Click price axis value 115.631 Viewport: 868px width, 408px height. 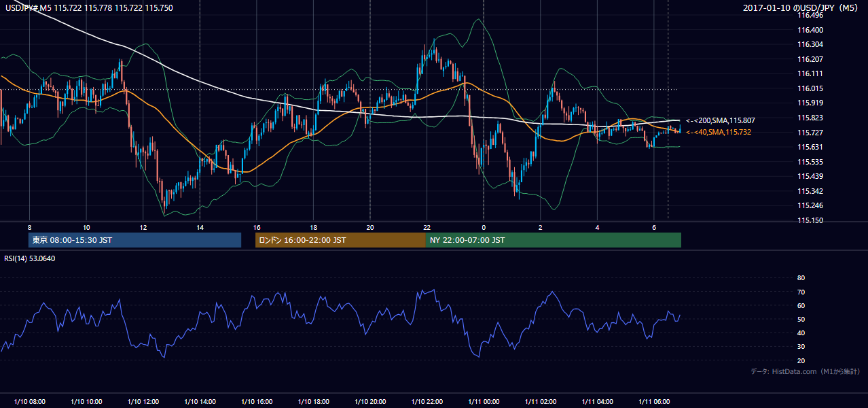(810, 147)
